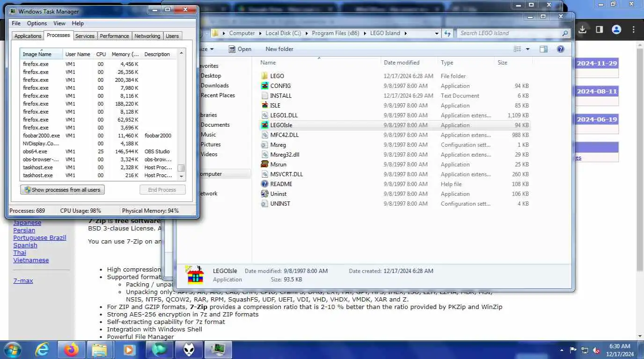Image resolution: width=644 pixels, height=359 pixels.
Task: Open address bar history dropdown arrow
Action: pos(437,33)
